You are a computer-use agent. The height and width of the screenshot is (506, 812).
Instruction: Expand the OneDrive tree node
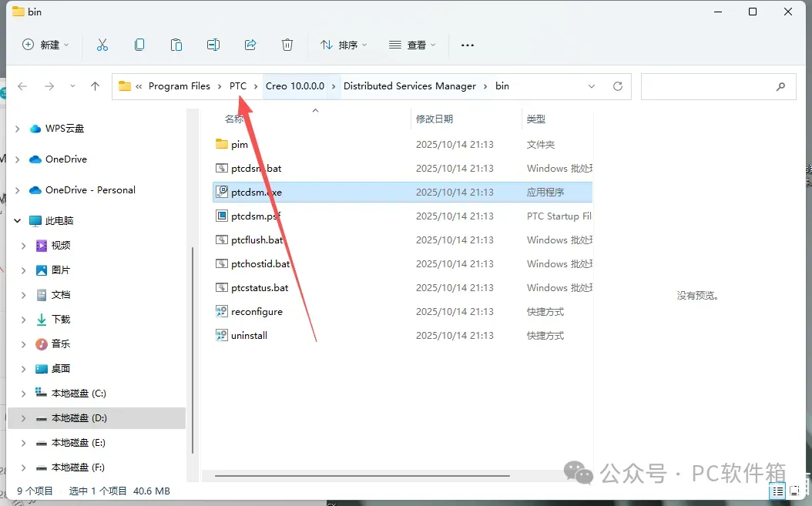point(17,159)
